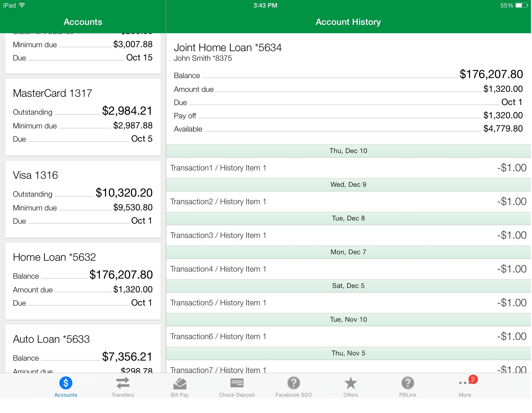Tap the battery indicator icon

[x=521, y=5]
